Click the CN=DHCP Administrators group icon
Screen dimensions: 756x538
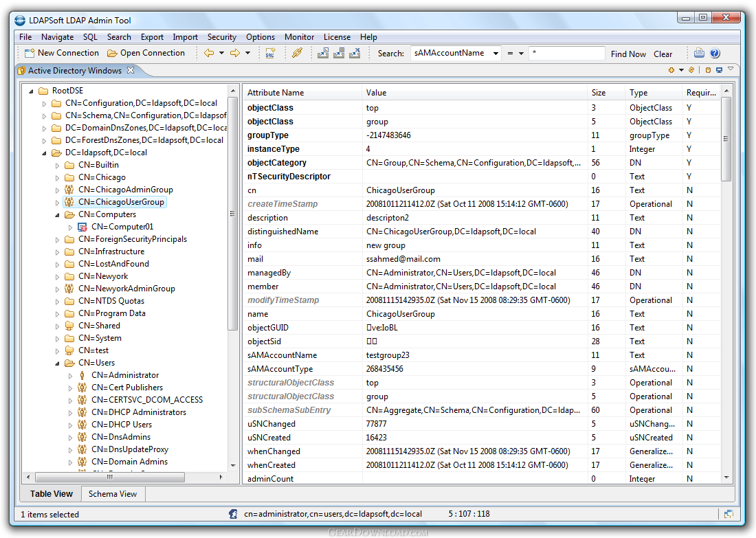[82, 412]
